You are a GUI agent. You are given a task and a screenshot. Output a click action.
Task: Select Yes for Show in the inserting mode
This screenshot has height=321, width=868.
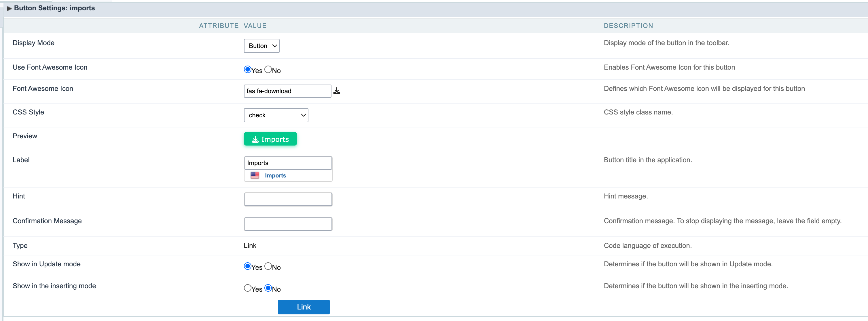coord(248,288)
